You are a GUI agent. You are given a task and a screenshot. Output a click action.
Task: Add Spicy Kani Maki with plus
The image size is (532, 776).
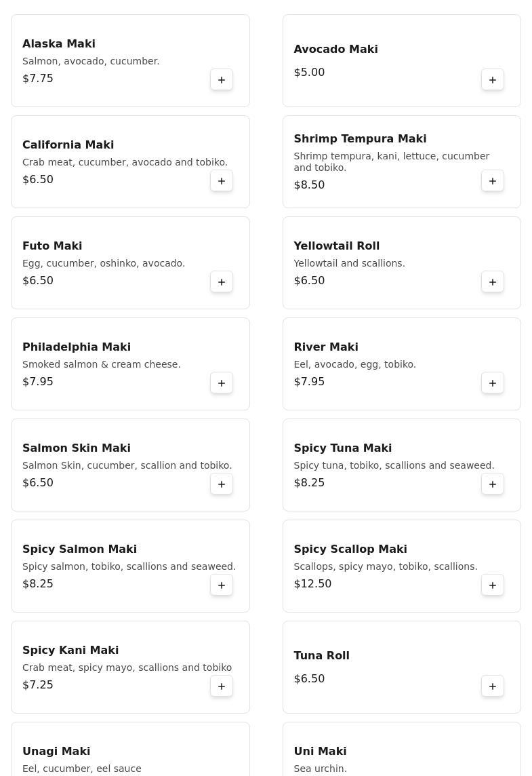222,686
